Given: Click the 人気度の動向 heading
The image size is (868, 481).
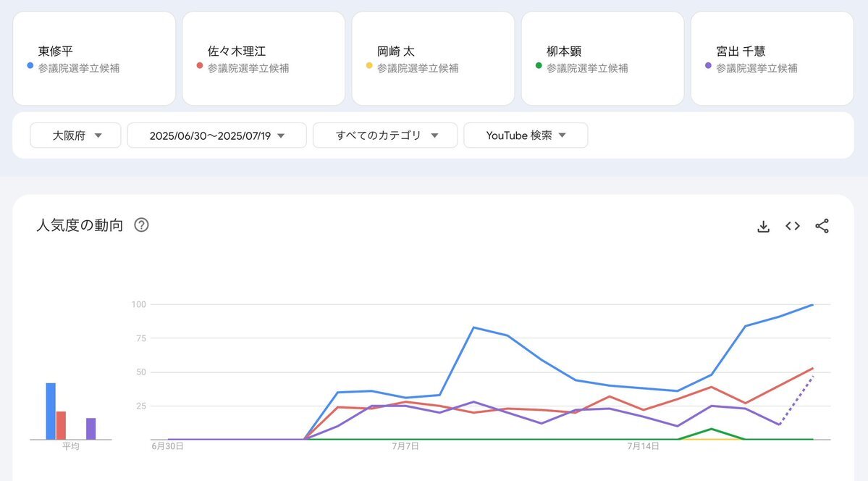Looking at the screenshot, I should [x=80, y=225].
